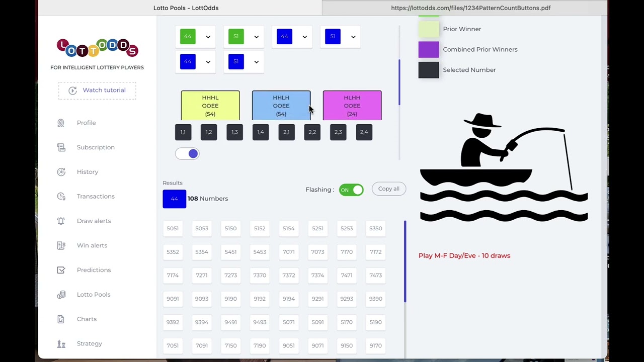Click the Combined Prior Winners purple swatch
644x362 pixels.
(x=429, y=50)
